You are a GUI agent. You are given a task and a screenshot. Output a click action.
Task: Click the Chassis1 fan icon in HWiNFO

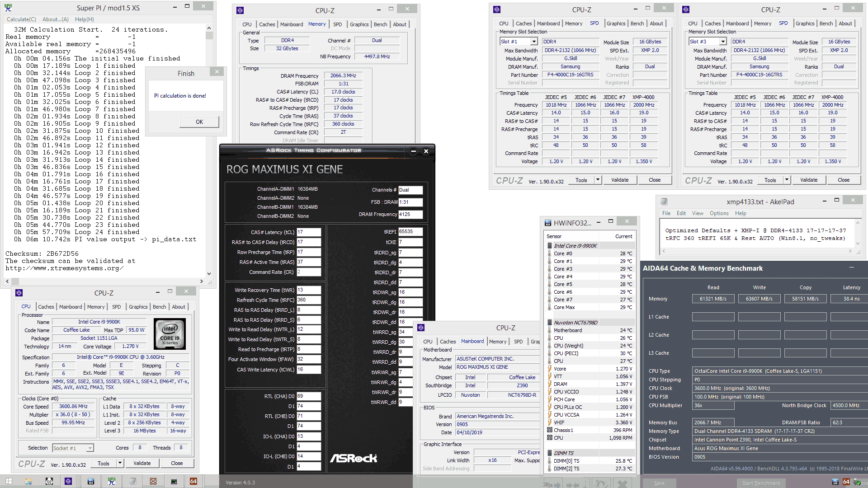pyautogui.click(x=550, y=430)
